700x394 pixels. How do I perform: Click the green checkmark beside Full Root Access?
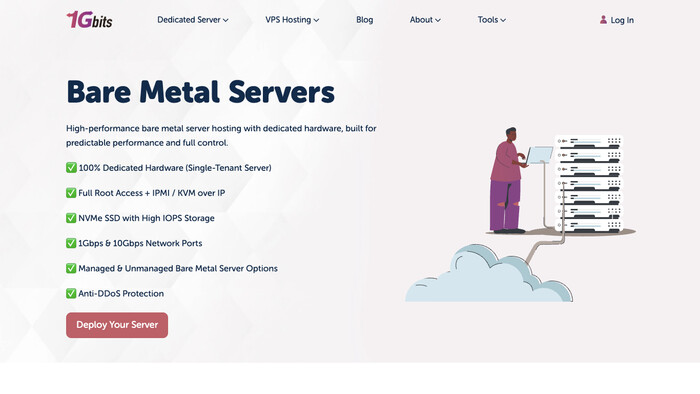[71, 193]
